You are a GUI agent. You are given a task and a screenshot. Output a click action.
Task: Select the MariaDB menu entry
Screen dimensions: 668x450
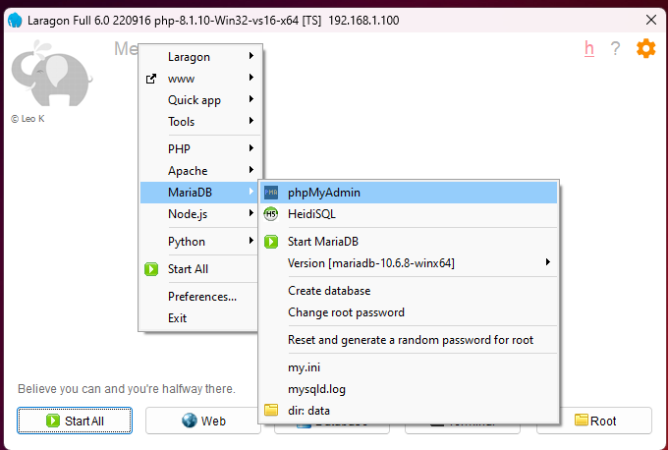(x=199, y=193)
